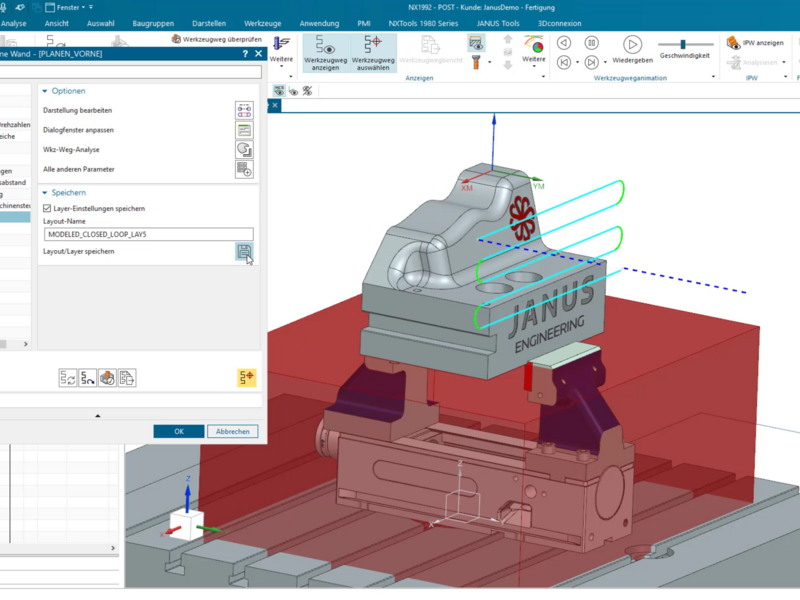Screen dimensions: 800x600
Task: Click skip to next operation button
Action: 591,62
